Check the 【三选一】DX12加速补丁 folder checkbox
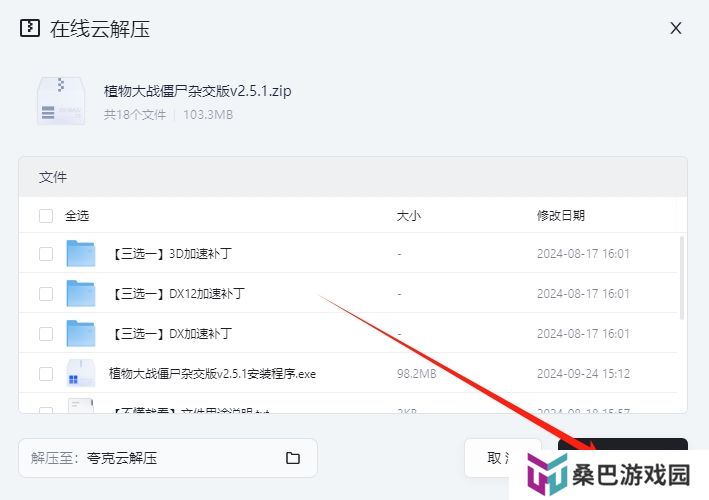Image resolution: width=709 pixels, height=500 pixels. 46,294
